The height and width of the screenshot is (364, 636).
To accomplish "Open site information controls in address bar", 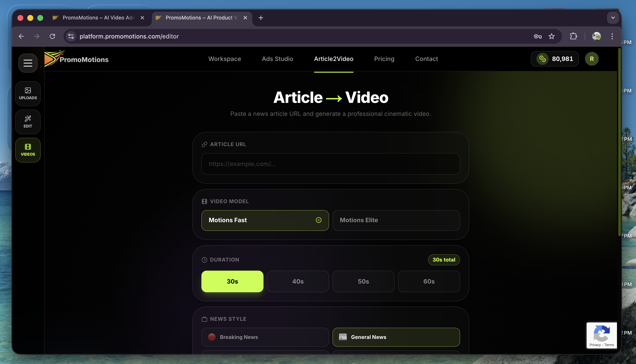I will [x=71, y=36].
